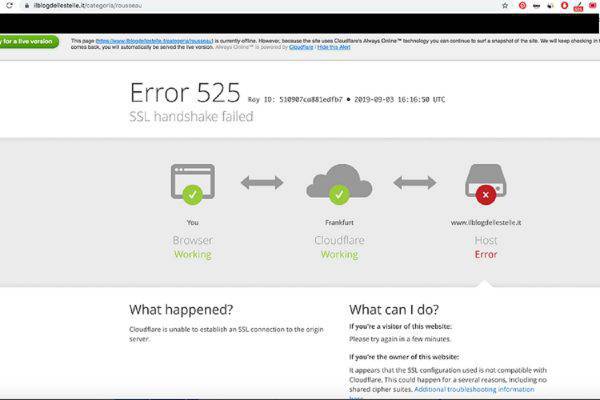
Task: Click the Cloudflare cloud icon
Action: coord(339,184)
